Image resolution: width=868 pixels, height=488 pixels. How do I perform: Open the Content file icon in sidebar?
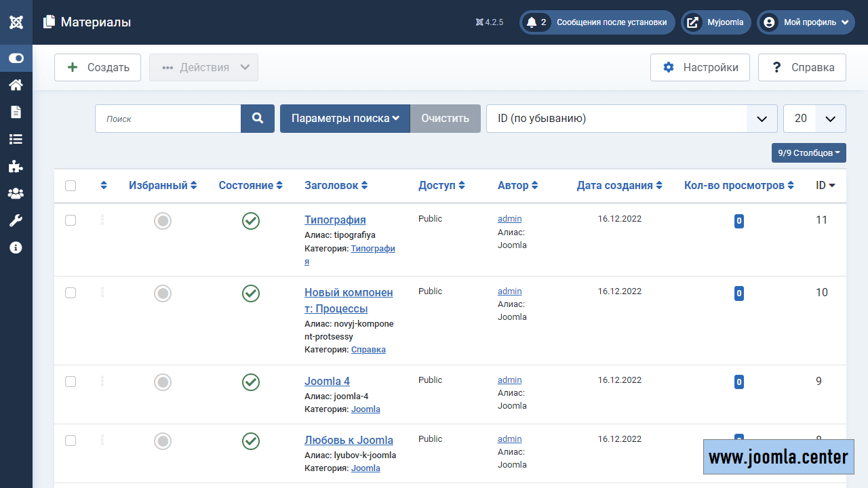click(x=16, y=112)
